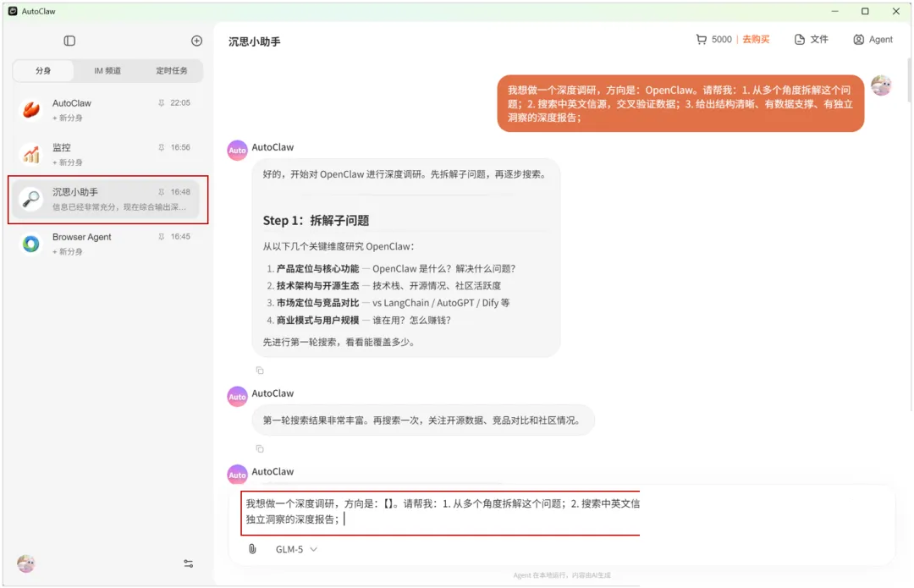The width and height of the screenshot is (914, 588).
Task: Switch to the 定时任务 tab
Action: (171, 70)
